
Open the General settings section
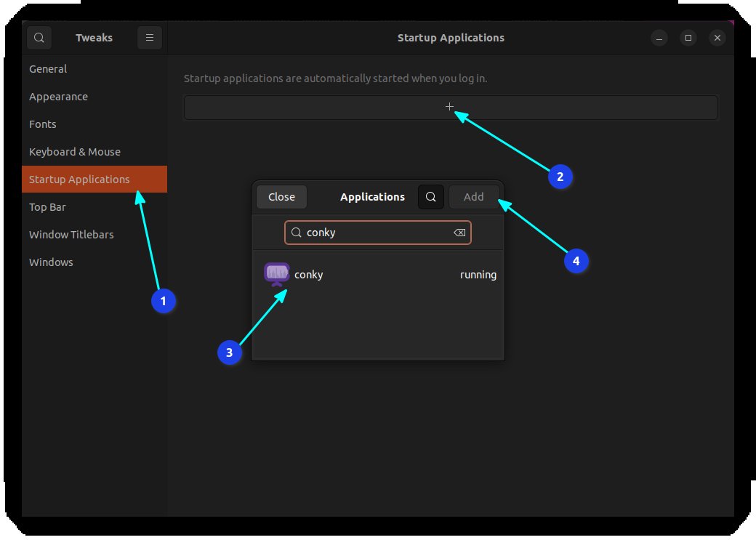tap(48, 68)
